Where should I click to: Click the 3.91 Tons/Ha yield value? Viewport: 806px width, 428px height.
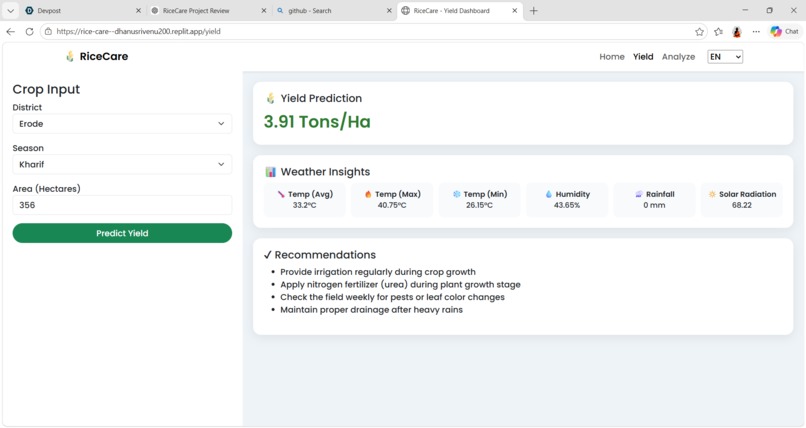pos(317,122)
